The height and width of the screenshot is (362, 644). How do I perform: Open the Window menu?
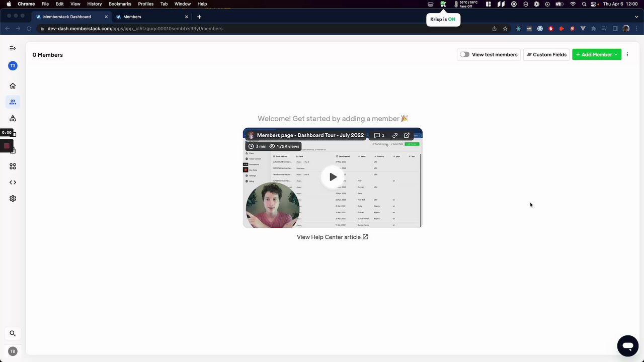[x=183, y=4]
